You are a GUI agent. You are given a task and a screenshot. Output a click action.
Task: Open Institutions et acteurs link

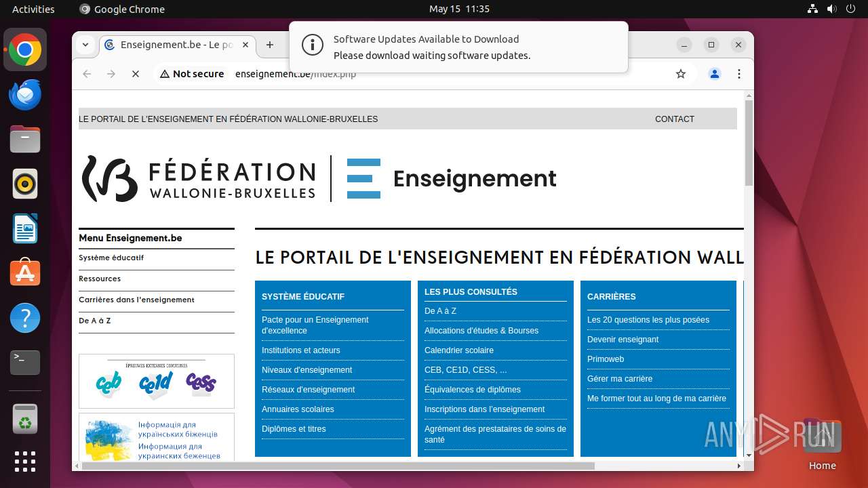[x=301, y=350]
